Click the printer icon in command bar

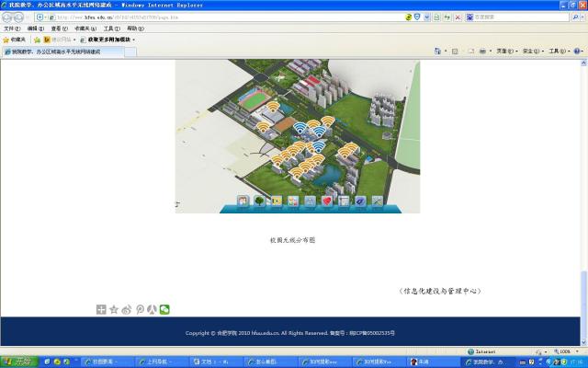[483, 52]
